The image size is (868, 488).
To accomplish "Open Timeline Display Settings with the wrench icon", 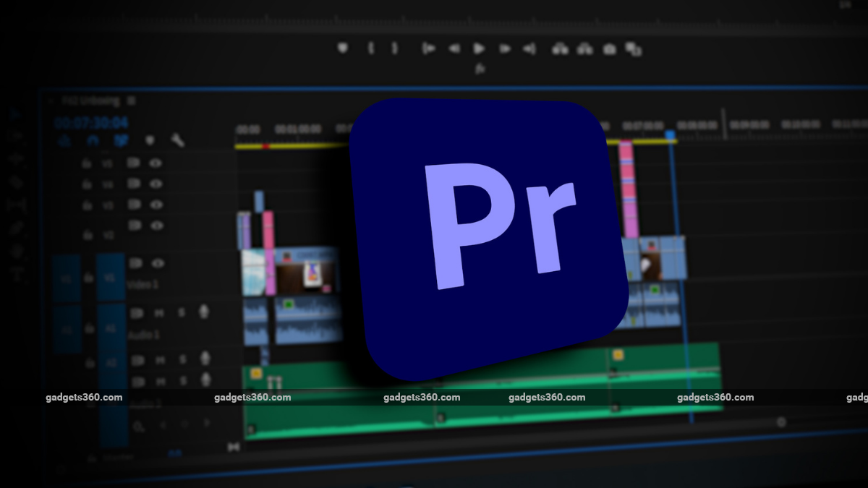I will pos(176,141).
